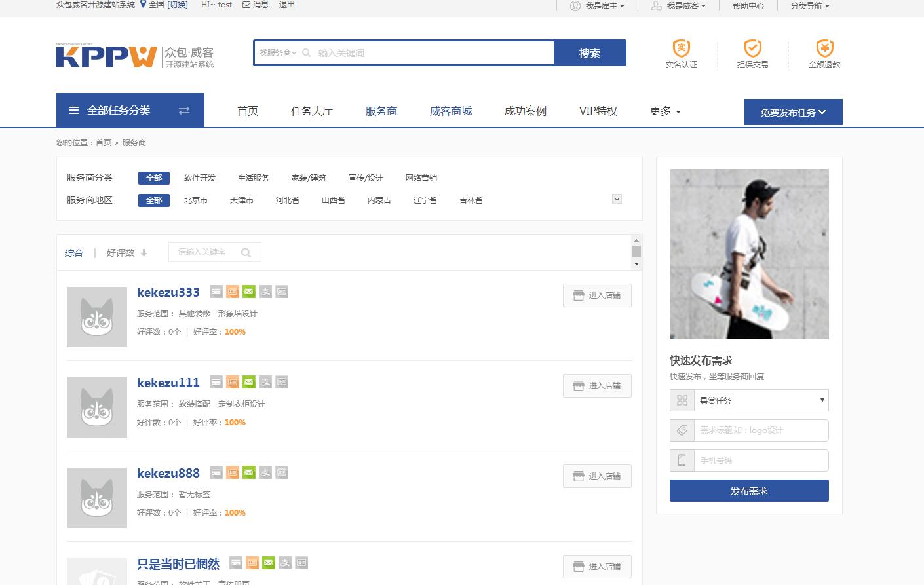The width and height of the screenshot is (924, 585).
Task: Click kekezu888's green email badge
Action: 249,472
